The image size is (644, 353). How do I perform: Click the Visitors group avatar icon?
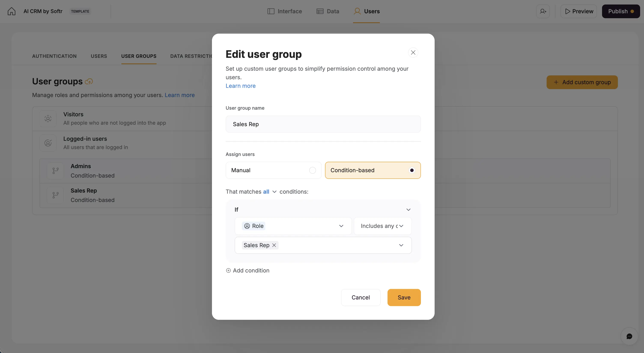(48, 118)
